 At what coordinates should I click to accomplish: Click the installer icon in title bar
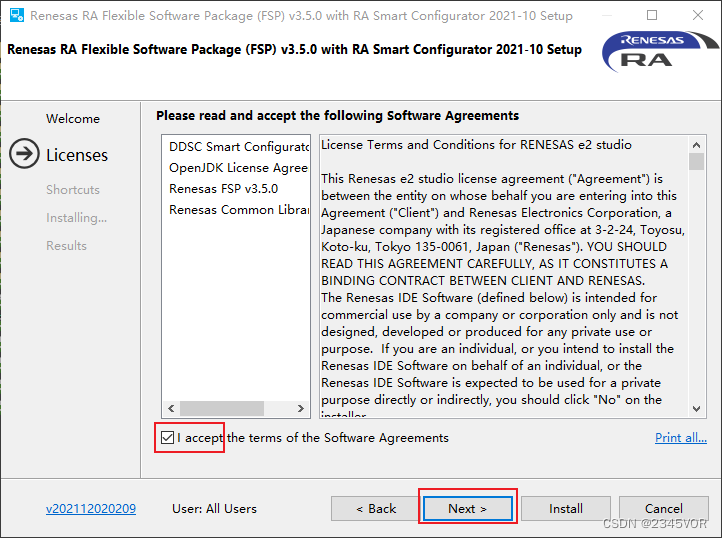[x=15, y=16]
